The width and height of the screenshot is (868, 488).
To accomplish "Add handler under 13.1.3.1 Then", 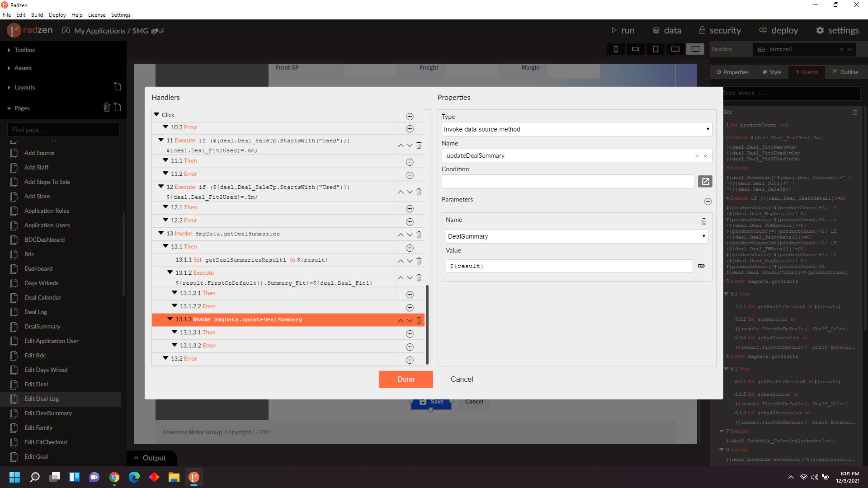I will 410,333.
